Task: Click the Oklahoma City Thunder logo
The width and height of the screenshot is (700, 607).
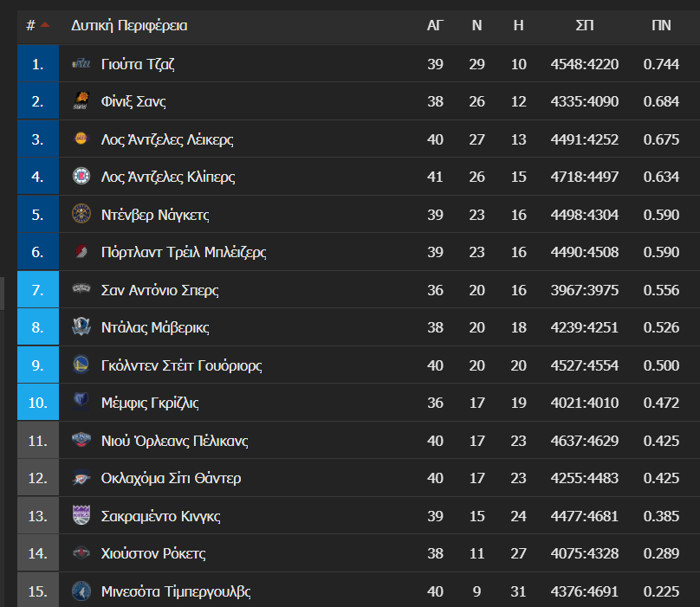Action: pyautogui.click(x=81, y=478)
